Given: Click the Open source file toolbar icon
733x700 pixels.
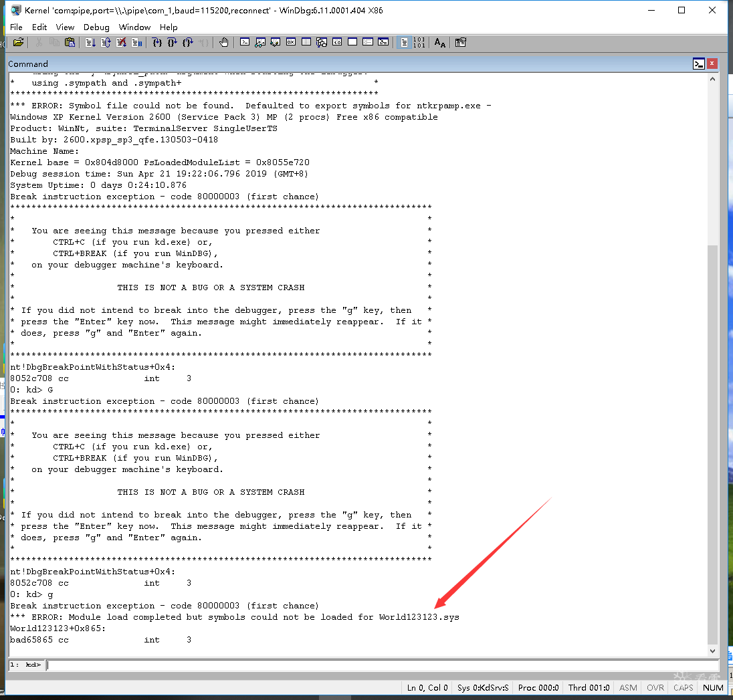Looking at the screenshot, I should point(19,43).
